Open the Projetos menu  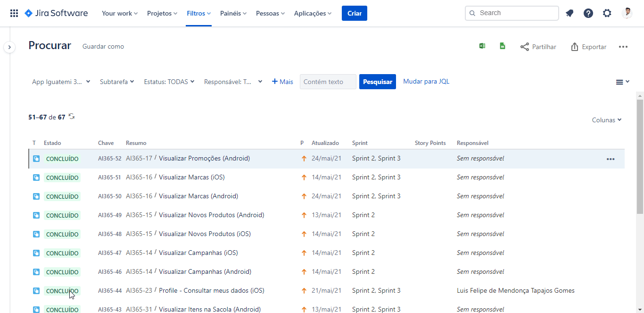click(162, 13)
